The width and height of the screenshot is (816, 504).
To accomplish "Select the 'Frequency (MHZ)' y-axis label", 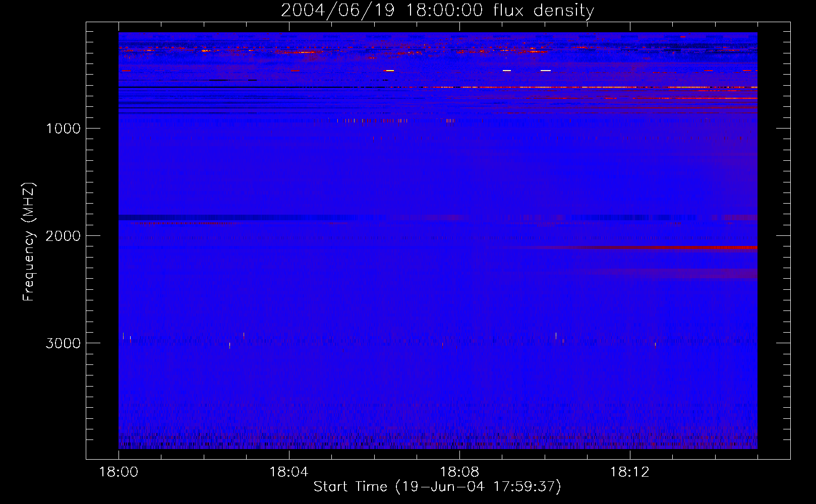I will [29, 242].
